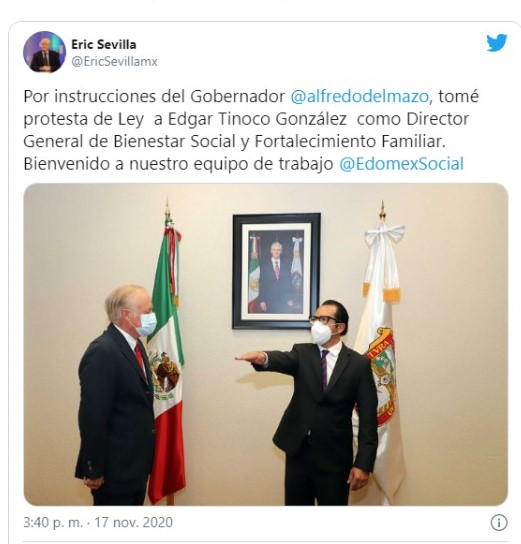The height and width of the screenshot is (544, 521).
Task: Open the @EricSevillamx handle link
Action: point(114,61)
